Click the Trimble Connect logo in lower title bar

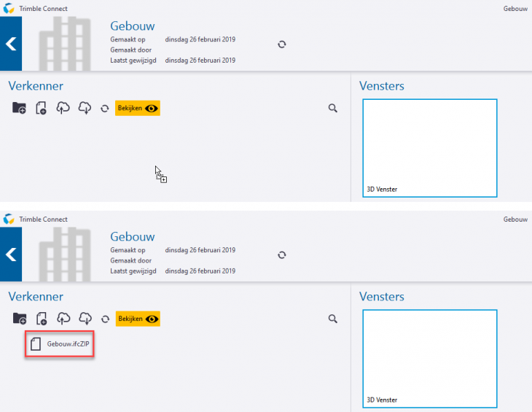coord(9,219)
